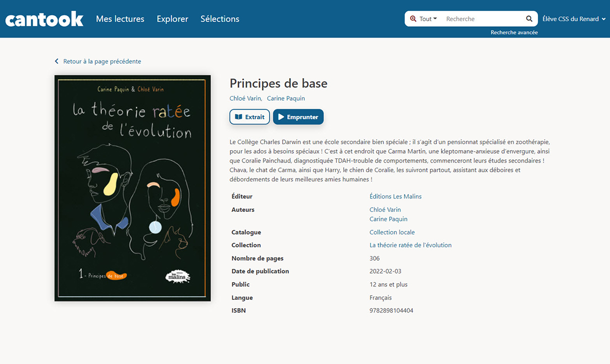Click the language value Français
Image resolution: width=610 pixels, height=364 pixels.
(x=380, y=298)
